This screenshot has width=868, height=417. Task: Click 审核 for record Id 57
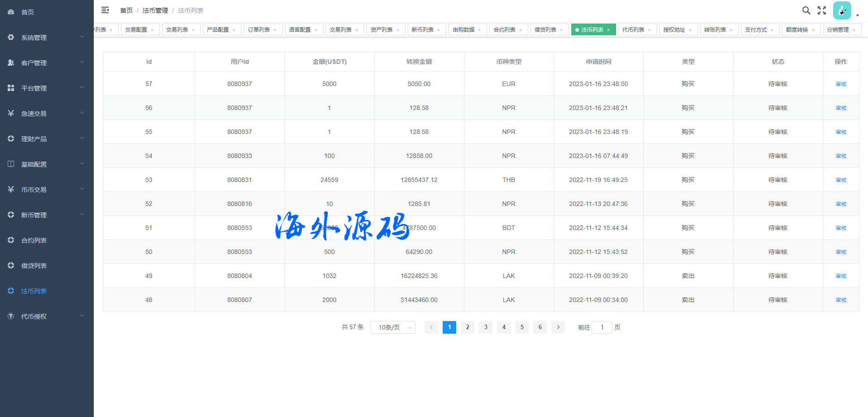(x=841, y=84)
